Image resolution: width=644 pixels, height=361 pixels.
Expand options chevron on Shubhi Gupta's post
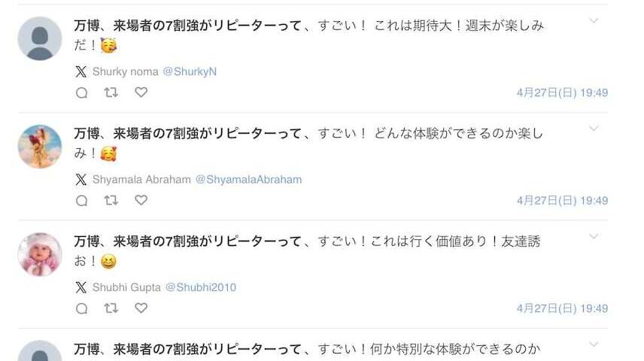pyautogui.click(x=594, y=237)
